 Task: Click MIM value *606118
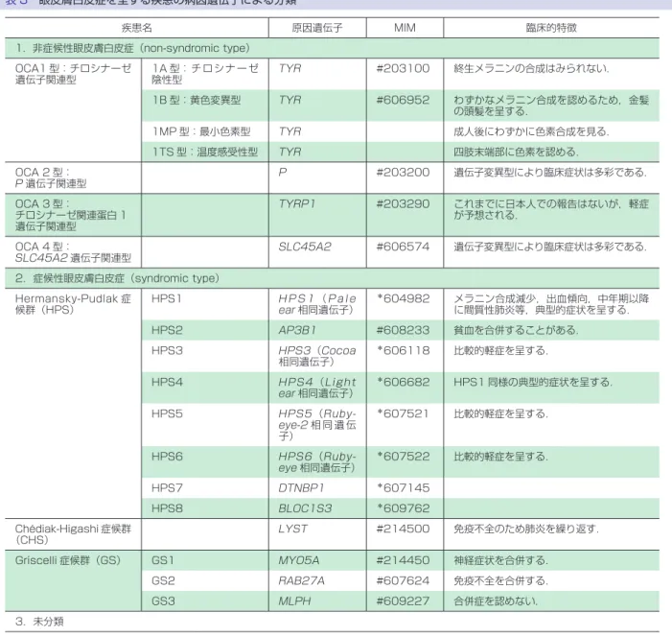(403, 350)
